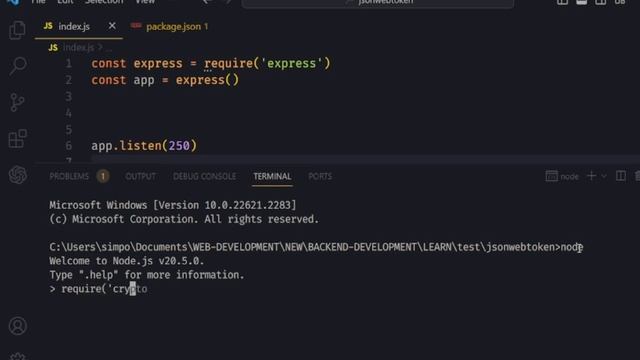The height and width of the screenshot is (360, 640).
Task: Split the terminal pane
Action: click(620, 176)
